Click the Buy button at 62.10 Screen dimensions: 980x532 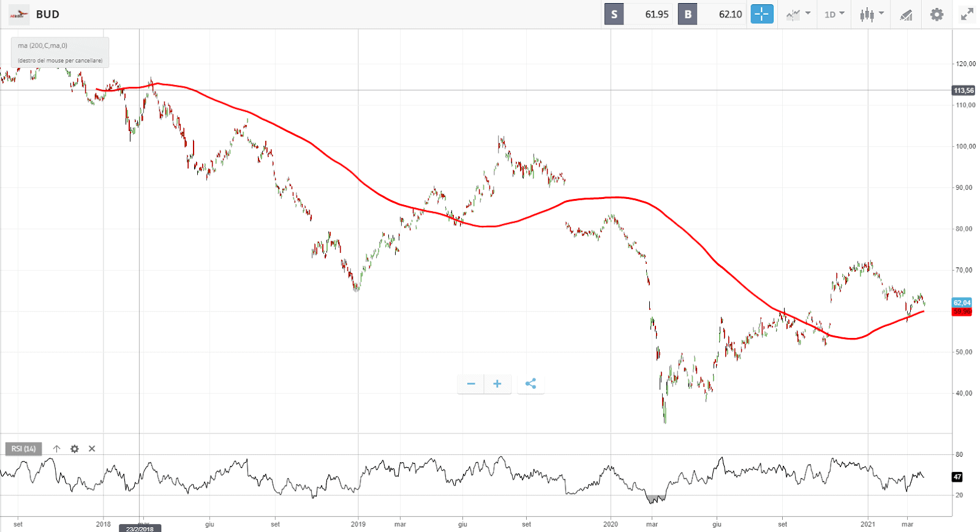tap(712, 14)
